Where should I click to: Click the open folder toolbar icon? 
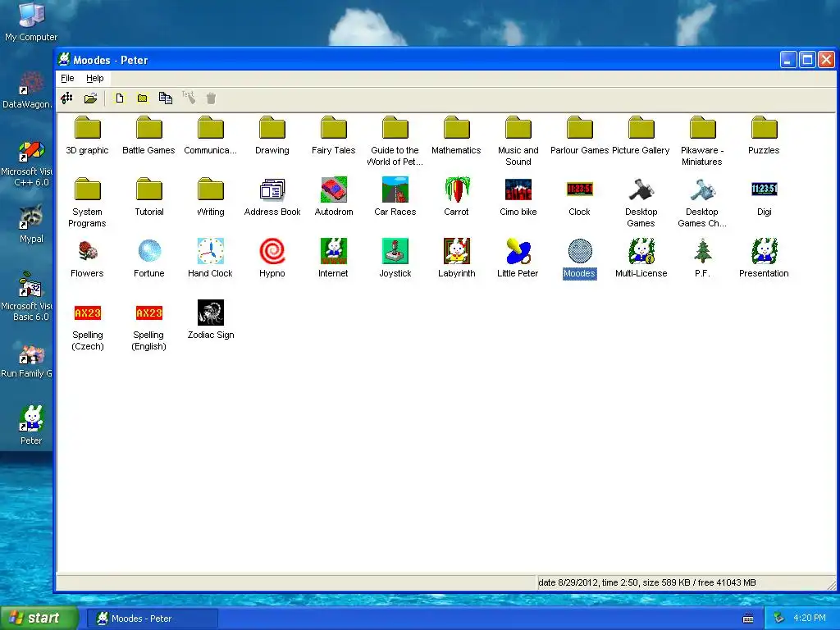pos(90,98)
